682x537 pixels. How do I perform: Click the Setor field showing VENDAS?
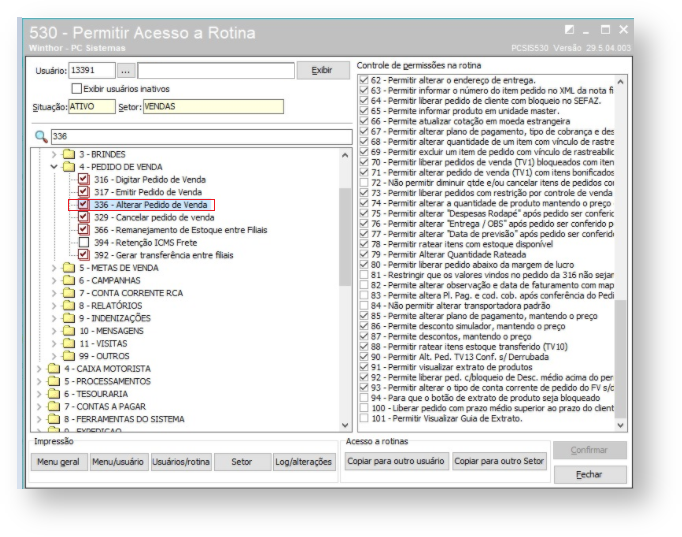coord(214,107)
